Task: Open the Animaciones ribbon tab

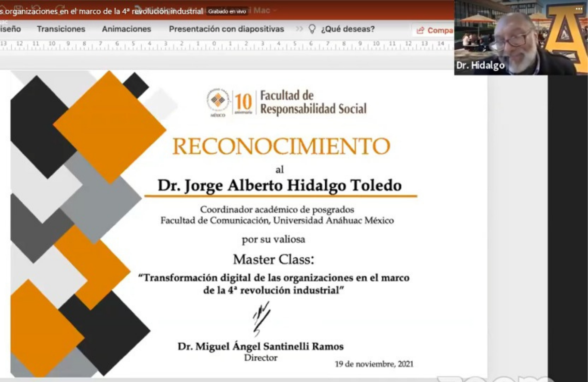Action: coord(127,29)
